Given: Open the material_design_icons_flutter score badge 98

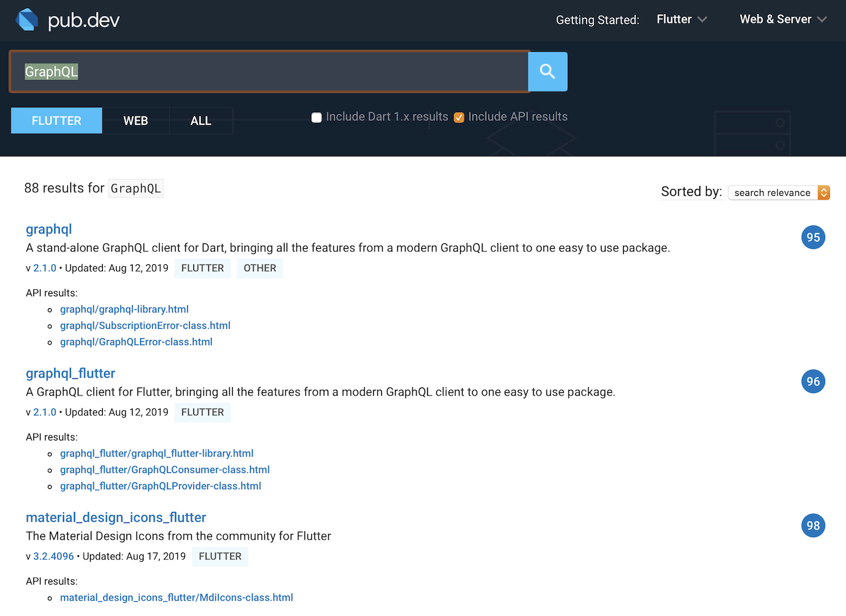Looking at the screenshot, I should [x=813, y=525].
